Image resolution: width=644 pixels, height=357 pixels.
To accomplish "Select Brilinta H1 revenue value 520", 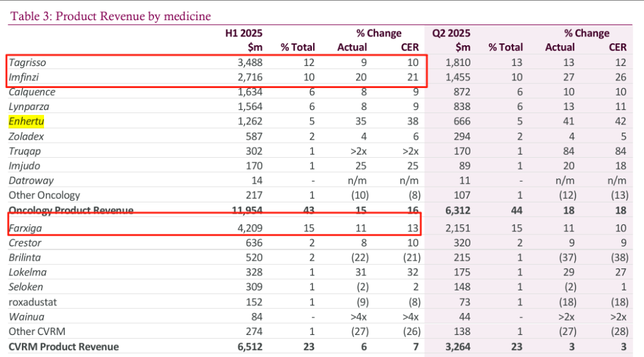I will [x=254, y=258].
